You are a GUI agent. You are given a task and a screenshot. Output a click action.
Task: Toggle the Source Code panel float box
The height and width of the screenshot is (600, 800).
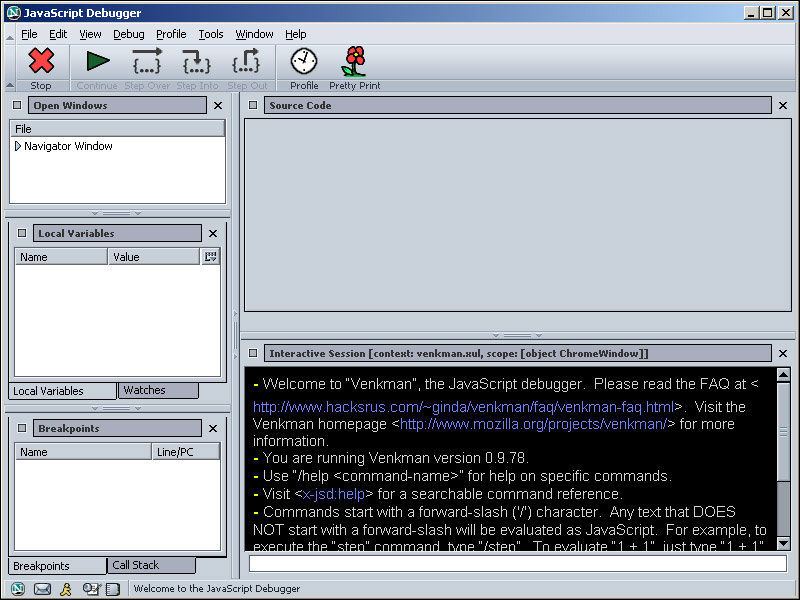[253, 105]
